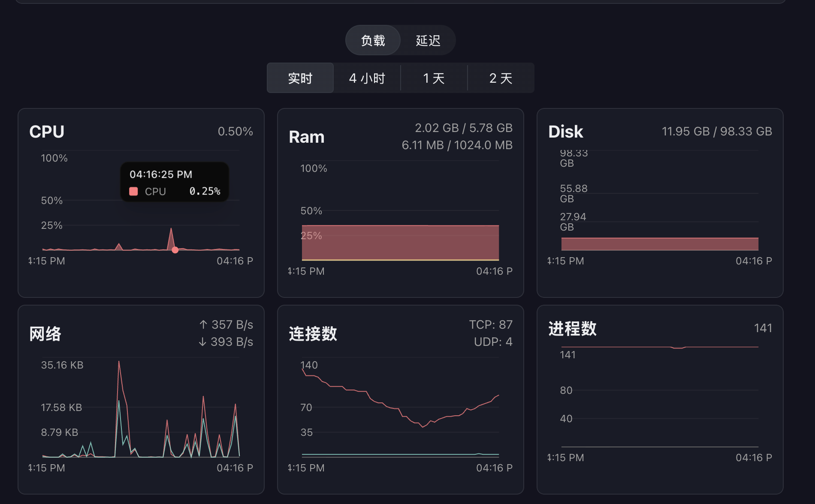Click the TCP: 87 connection count

491,325
